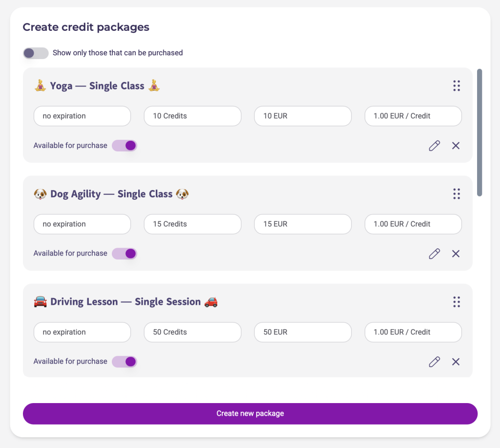Viewport: 500px width, 448px height.
Task: Click the '10 Credits' field in Yoga package
Action: tap(192, 116)
